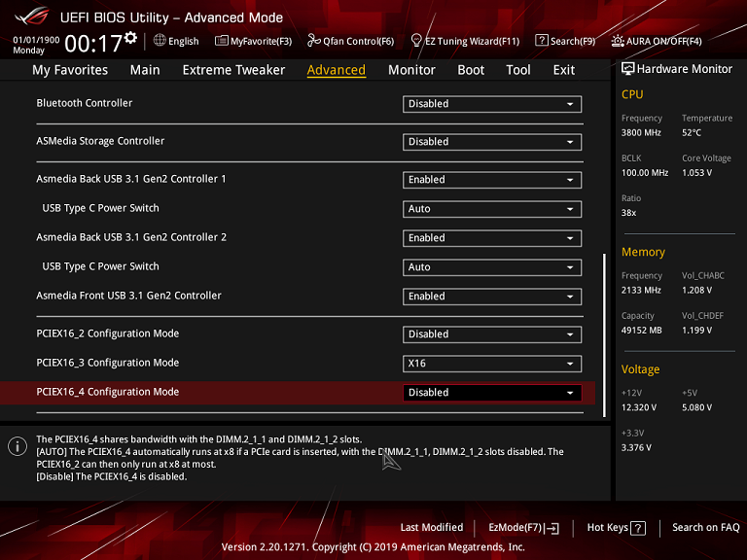Screen dimensions: 747x560
Task: Launch EZ Tuning Wizard bulb icon
Action: tap(416, 40)
